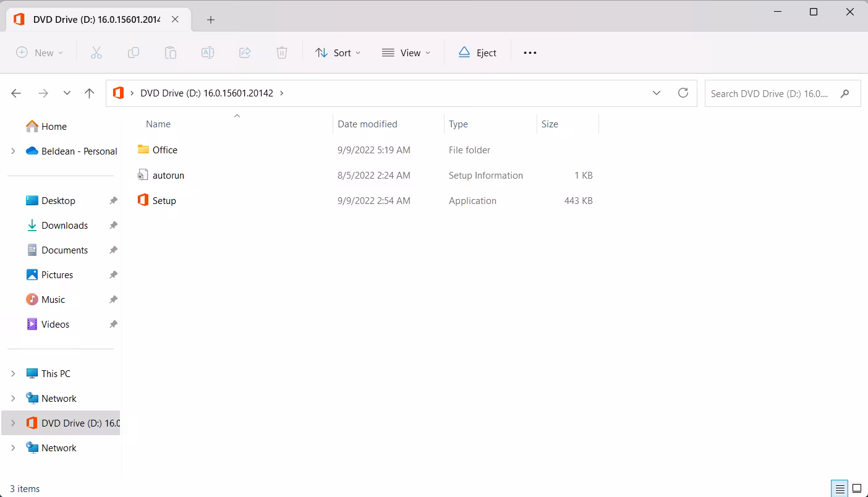This screenshot has width=868, height=497.
Task: Open Home in navigation pane
Action: 54,126
